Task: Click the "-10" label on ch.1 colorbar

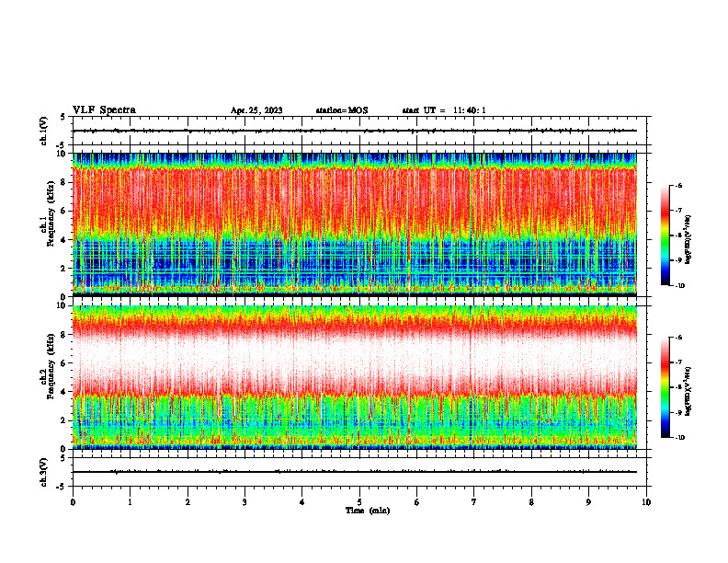Action: click(x=679, y=286)
